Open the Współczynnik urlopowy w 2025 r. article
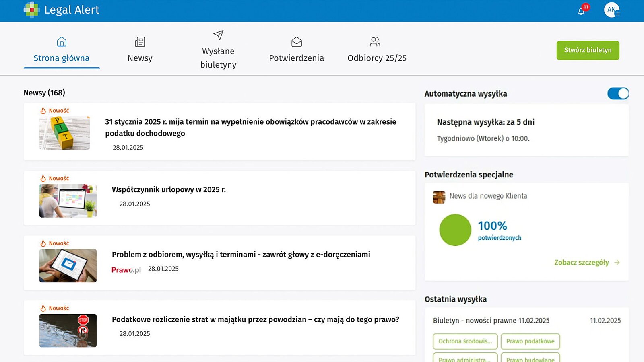The image size is (644, 362). point(169,189)
